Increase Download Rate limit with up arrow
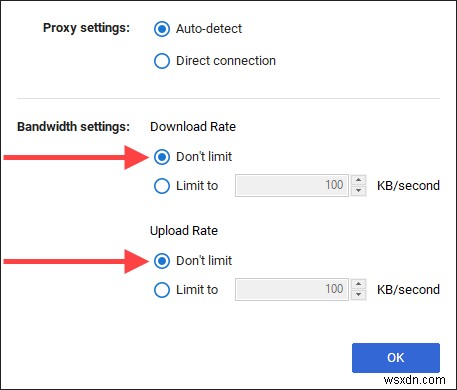This screenshot has width=457, height=390. (x=358, y=180)
